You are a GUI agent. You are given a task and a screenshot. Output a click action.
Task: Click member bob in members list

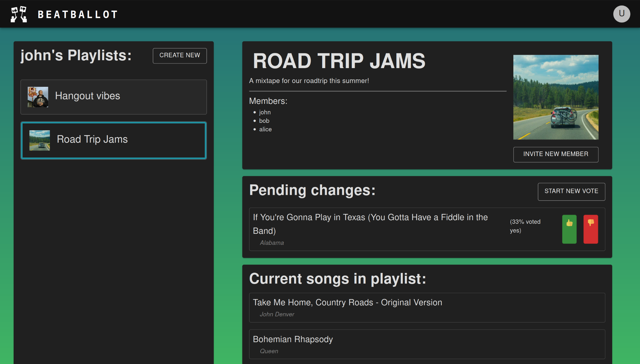(264, 121)
